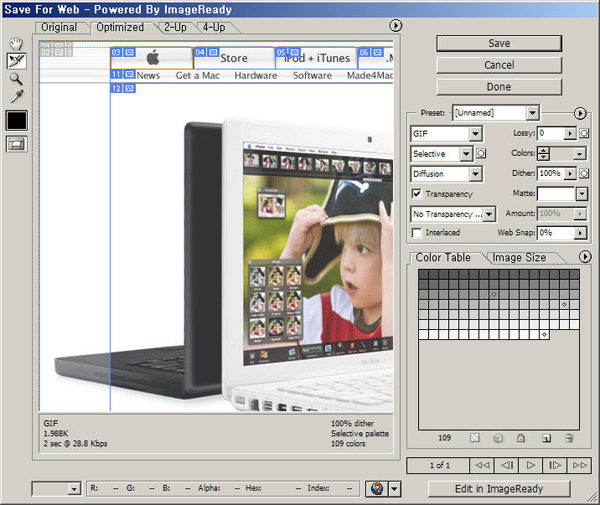
Task: Switch to the 4-Up tab
Action: point(214,28)
